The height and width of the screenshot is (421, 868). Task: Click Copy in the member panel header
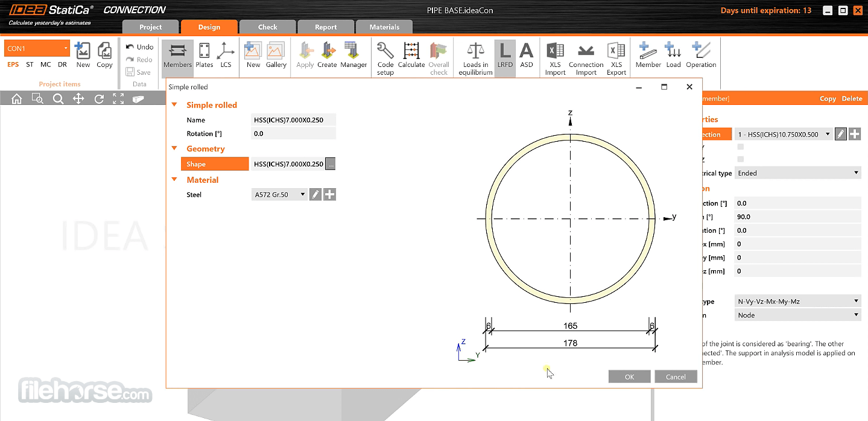pyautogui.click(x=828, y=99)
